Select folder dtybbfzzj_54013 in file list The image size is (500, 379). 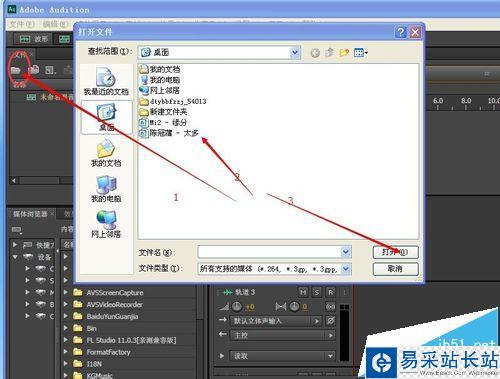point(173,101)
